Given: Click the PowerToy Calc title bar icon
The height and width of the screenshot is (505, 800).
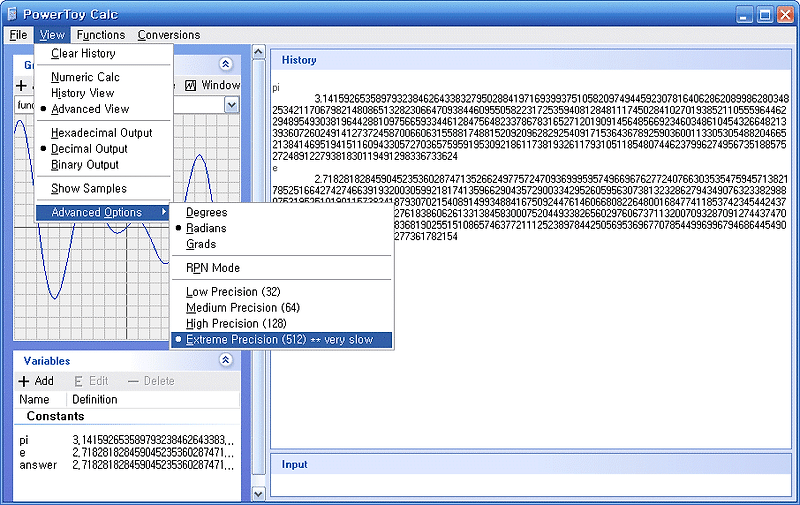Looking at the screenshot, I should tap(12, 14).
